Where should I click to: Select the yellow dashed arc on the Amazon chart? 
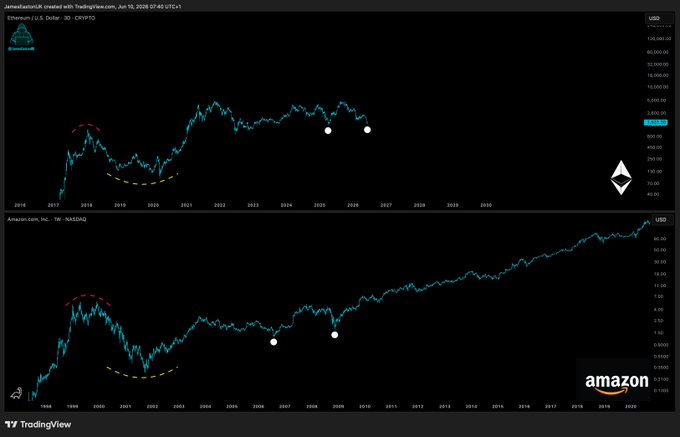[x=142, y=373]
